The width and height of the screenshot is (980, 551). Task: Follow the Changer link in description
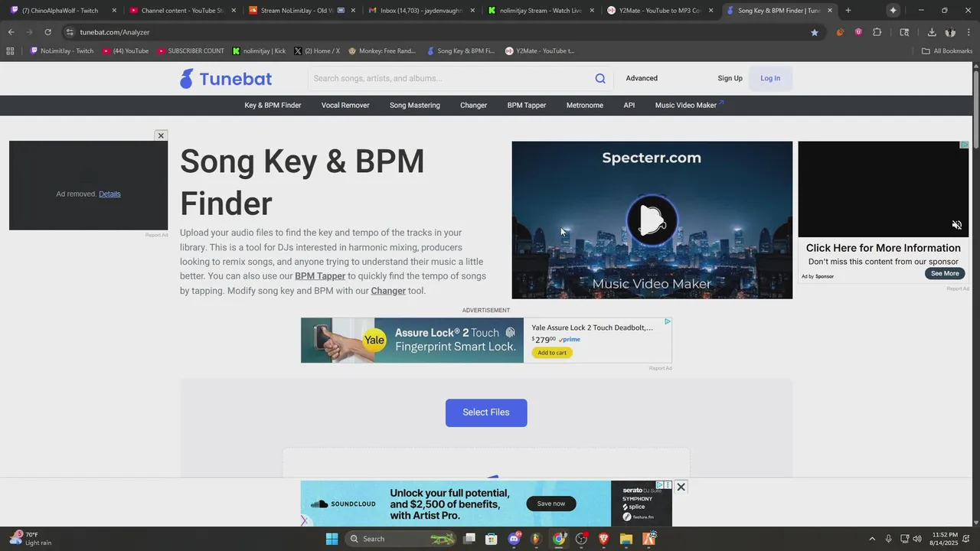tap(388, 291)
